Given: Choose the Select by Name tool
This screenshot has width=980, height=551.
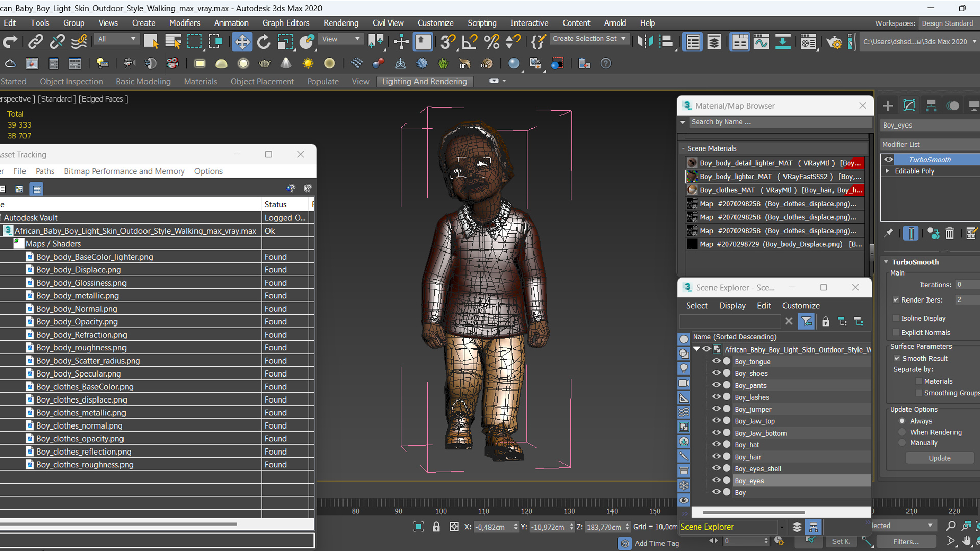Looking at the screenshot, I should (x=173, y=42).
